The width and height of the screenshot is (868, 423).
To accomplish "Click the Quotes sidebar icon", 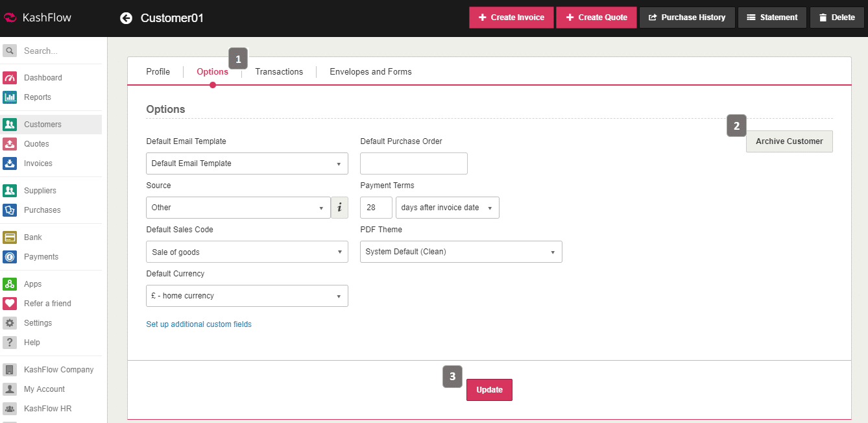I will [10, 144].
